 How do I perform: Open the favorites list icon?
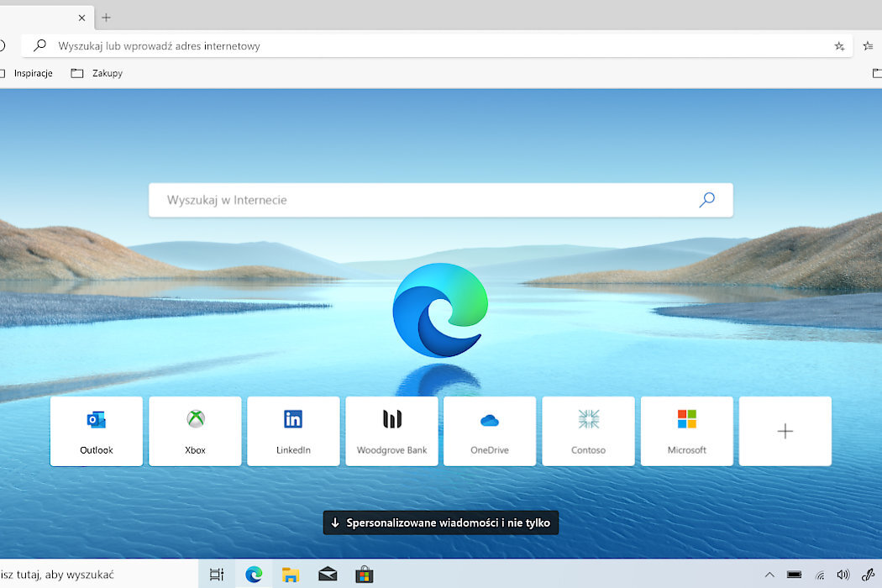[869, 46]
